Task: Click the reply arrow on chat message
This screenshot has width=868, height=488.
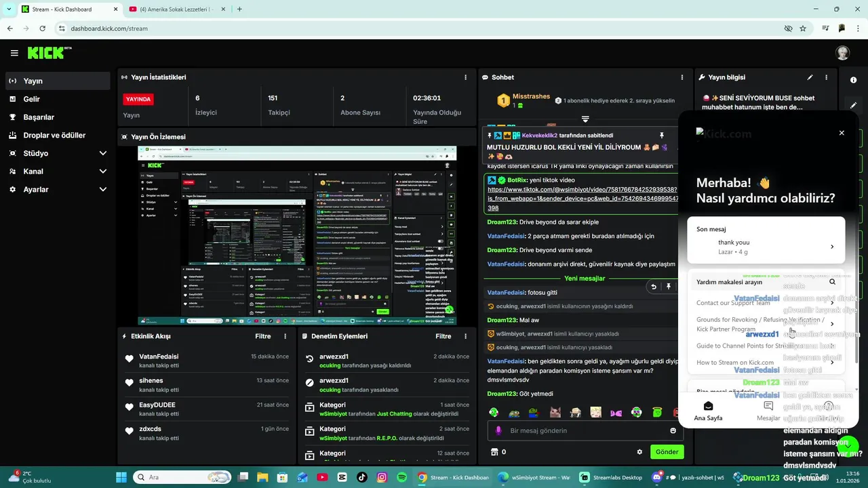Action: [654, 287]
